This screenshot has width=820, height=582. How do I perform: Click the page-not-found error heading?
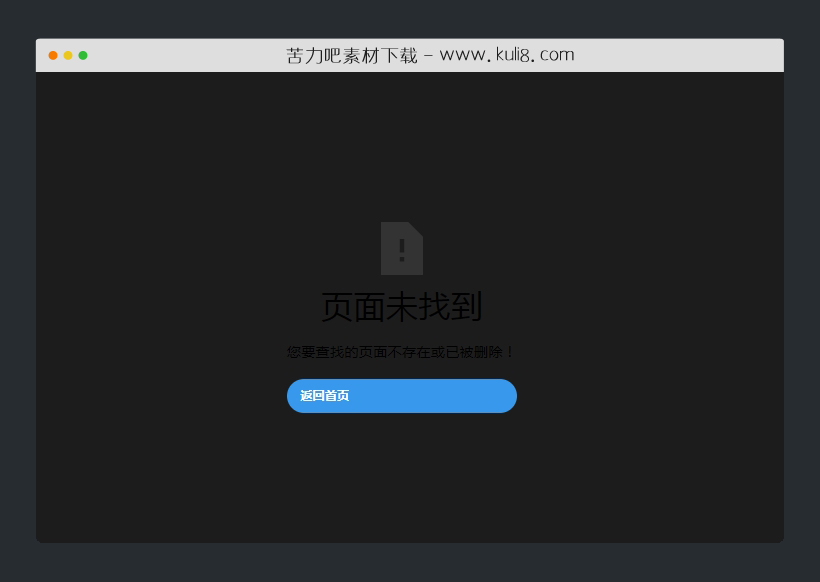401,308
